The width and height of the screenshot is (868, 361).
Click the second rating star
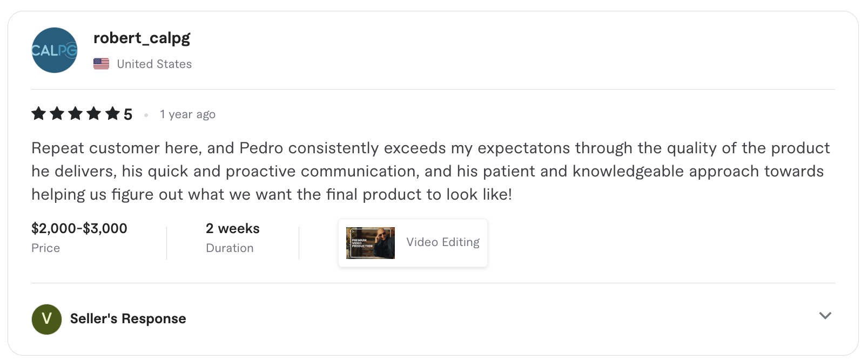click(x=57, y=114)
